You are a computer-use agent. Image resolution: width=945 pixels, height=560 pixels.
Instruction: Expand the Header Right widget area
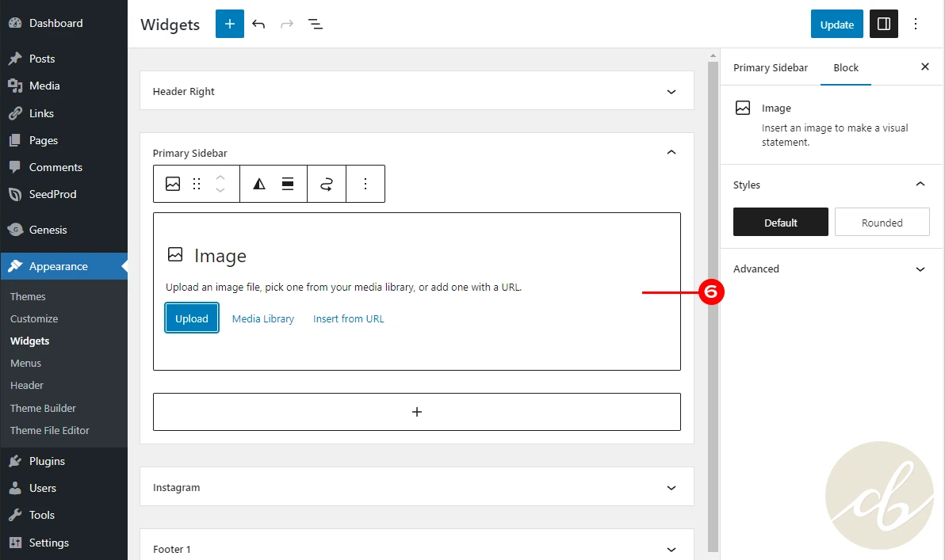[x=671, y=92]
